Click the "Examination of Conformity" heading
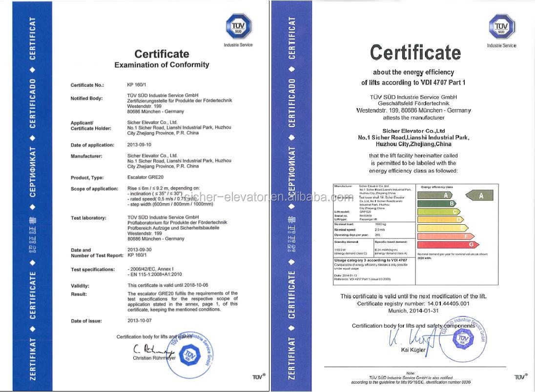The height and width of the screenshot is (392, 537). pos(162,65)
